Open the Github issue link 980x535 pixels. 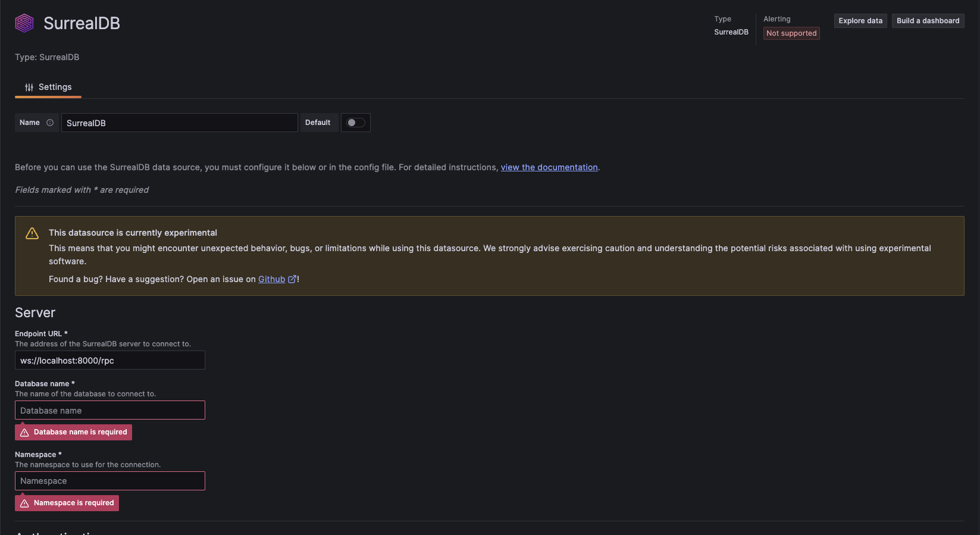coord(271,279)
